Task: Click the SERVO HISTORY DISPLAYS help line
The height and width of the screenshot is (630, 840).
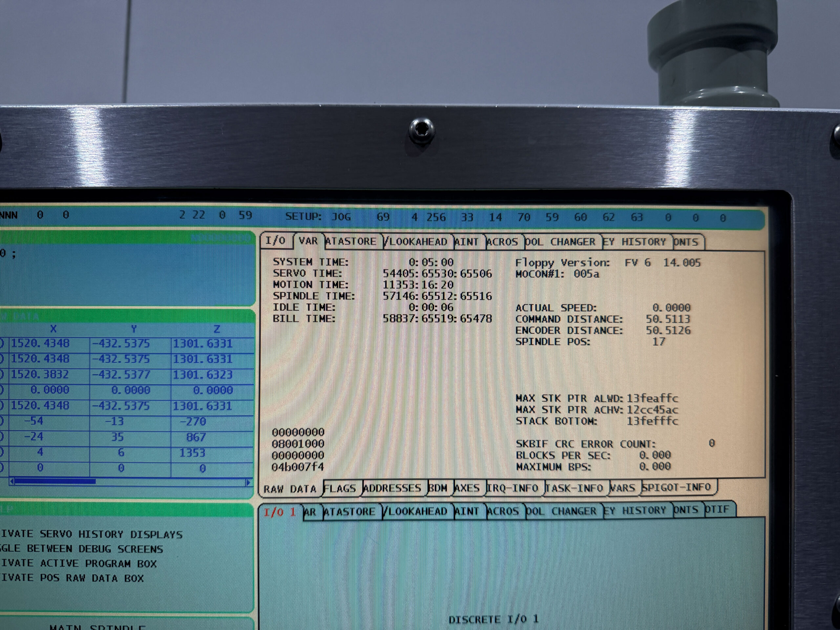Action: click(92, 534)
